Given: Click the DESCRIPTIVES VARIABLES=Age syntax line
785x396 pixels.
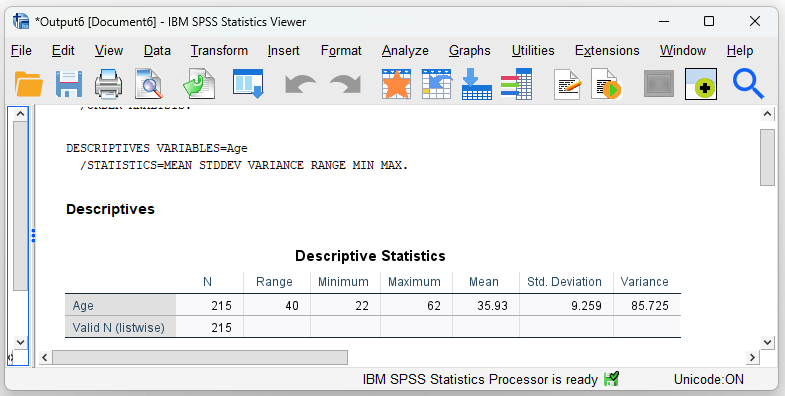Looking at the screenshot, I should pyautogui.click(x=157, y=149).
